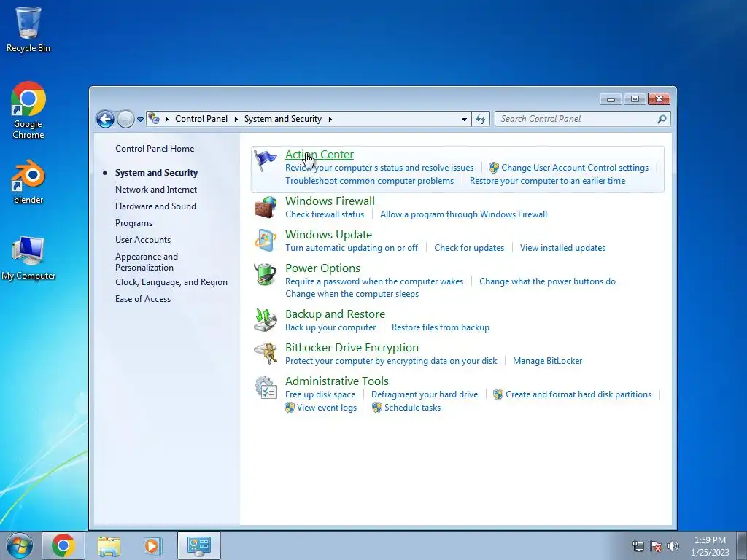Click the shield icon beside View event logs
Screen dimensions: 747x560
pos(289,408)
